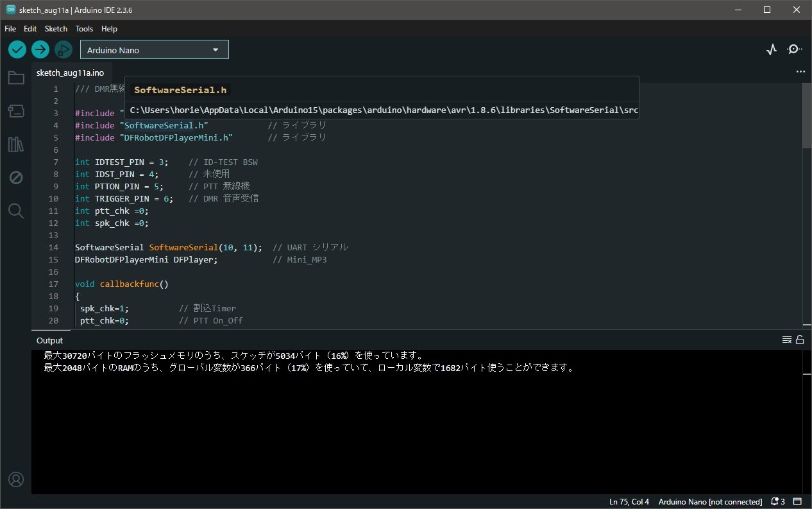Open the user account profile icon

pyautogui.click(x=16, y=479)
